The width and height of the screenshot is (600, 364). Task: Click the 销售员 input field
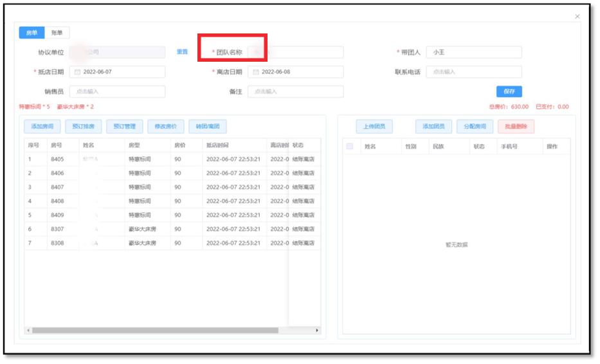point(118,91)
